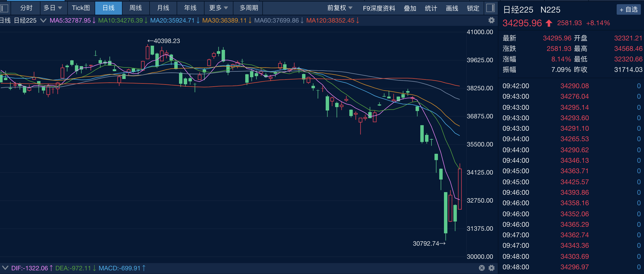Select the 09:45:00 tick row in the quote list
The image size is (644, 274).
[x=552, y=171]
